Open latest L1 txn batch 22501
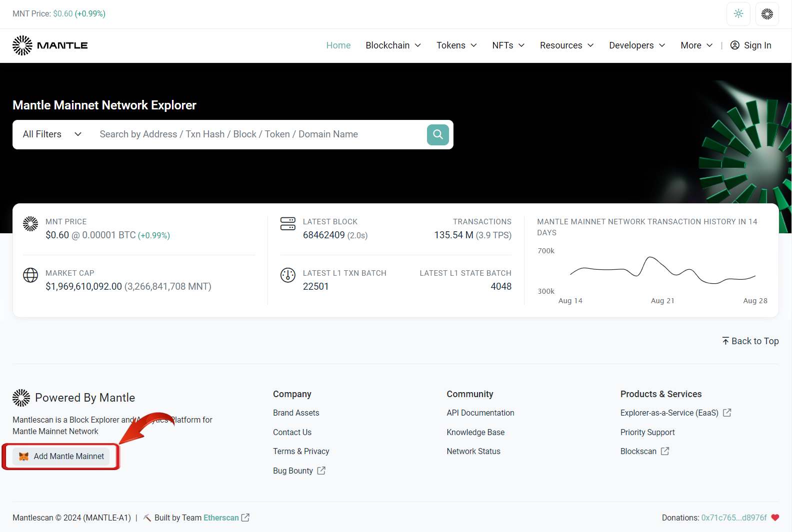Viewport: 792px width, 532px height. click(316, 286)
